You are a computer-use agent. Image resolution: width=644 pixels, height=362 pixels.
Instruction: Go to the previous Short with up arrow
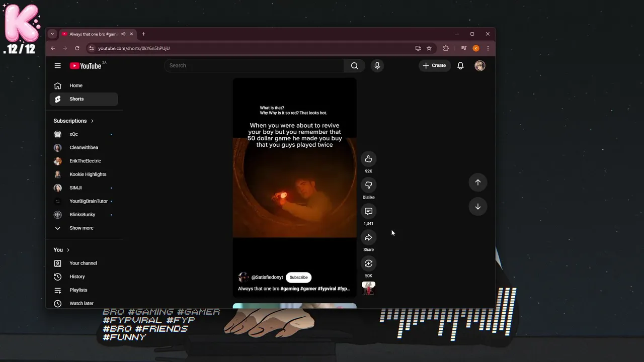(478, 183)
